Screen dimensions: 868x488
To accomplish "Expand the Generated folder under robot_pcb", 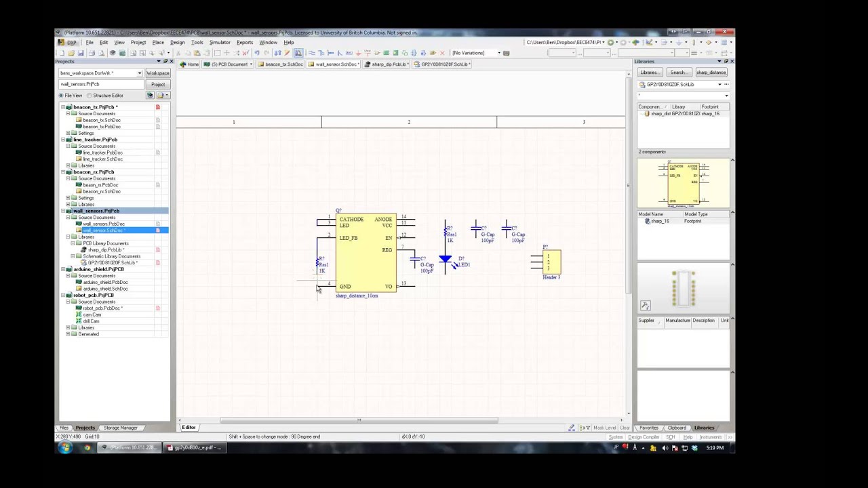I will tap(68, 334).
